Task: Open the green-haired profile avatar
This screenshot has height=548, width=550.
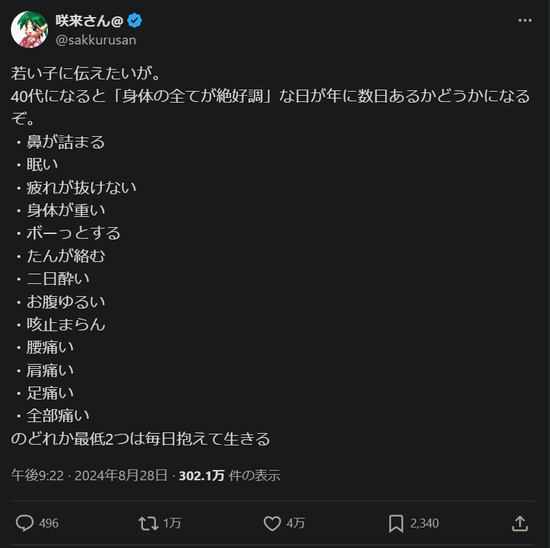Action: click(x=29, y=29)
